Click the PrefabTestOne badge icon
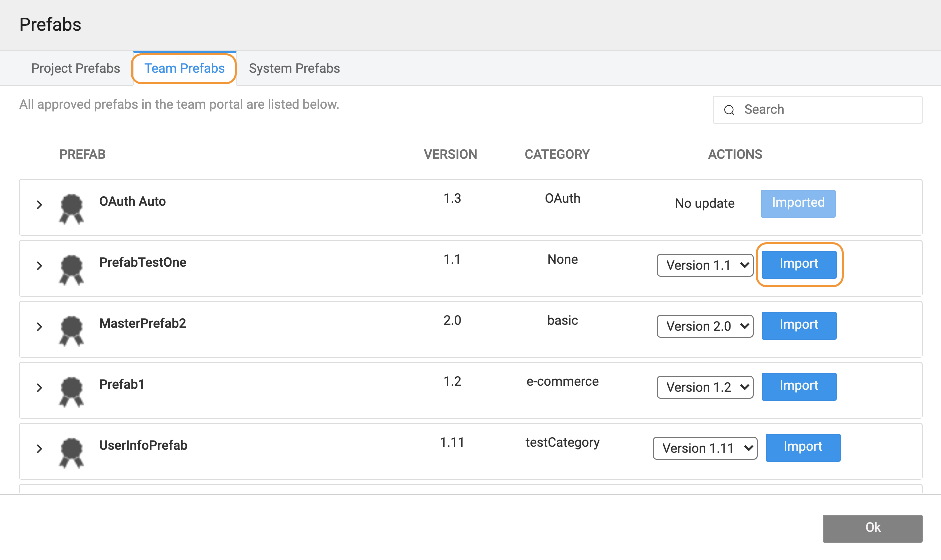The height and width of the screenshot is (560, 941). tap(71, 269)
